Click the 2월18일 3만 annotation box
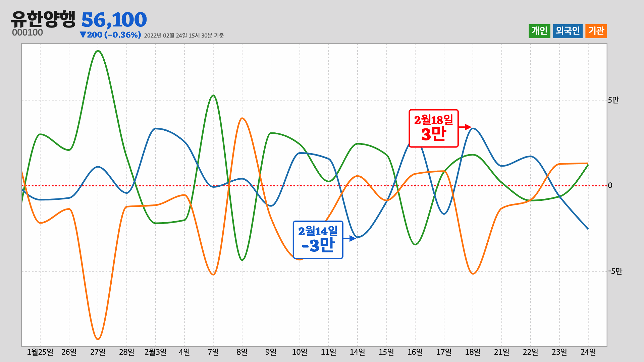644x362 pixels. point(433,128)
